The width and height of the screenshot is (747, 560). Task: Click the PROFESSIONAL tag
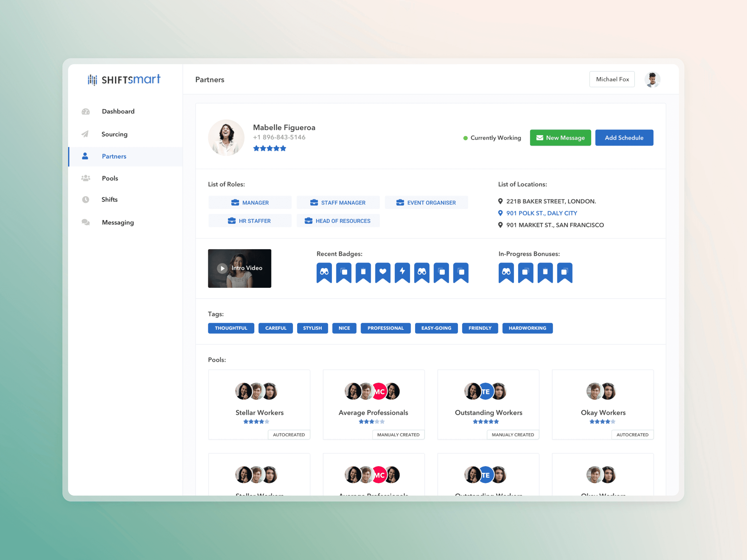tap(385, 328)
